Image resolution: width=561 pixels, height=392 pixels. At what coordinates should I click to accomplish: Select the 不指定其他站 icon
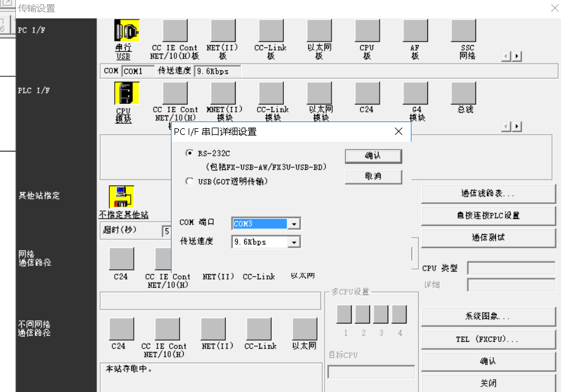coord(121,197)
